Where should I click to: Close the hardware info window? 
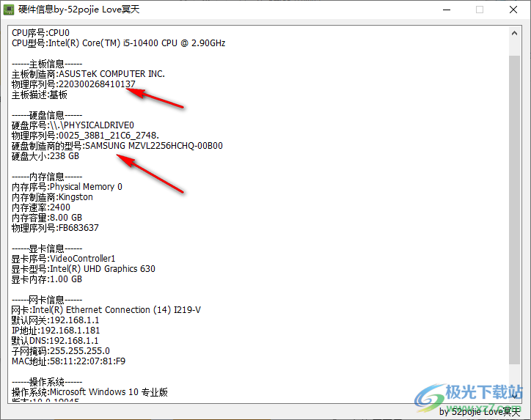(x=513, y=10)
